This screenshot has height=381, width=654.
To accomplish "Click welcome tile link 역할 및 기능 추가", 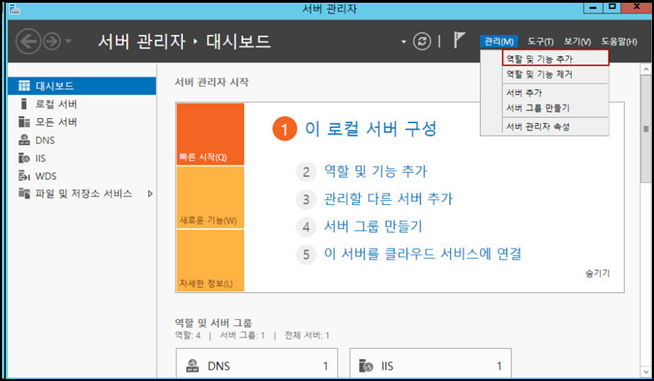I will [x=375, y=171].
